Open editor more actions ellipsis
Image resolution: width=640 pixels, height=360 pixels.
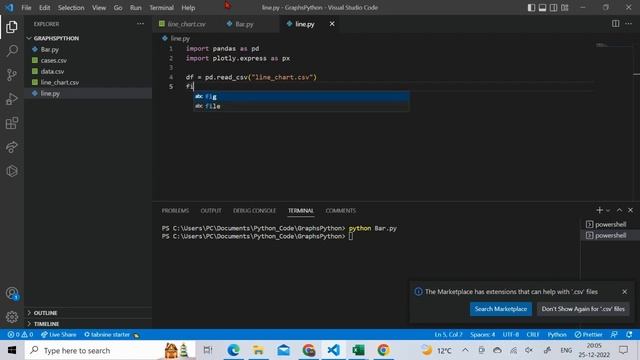[629, 24]
